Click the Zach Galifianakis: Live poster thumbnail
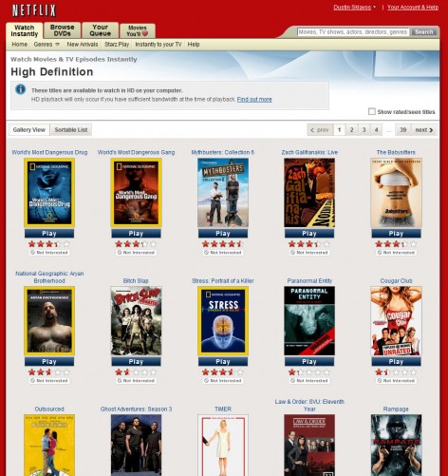The height and width of the screenshot is (476, 448). (x=309, y=193)
